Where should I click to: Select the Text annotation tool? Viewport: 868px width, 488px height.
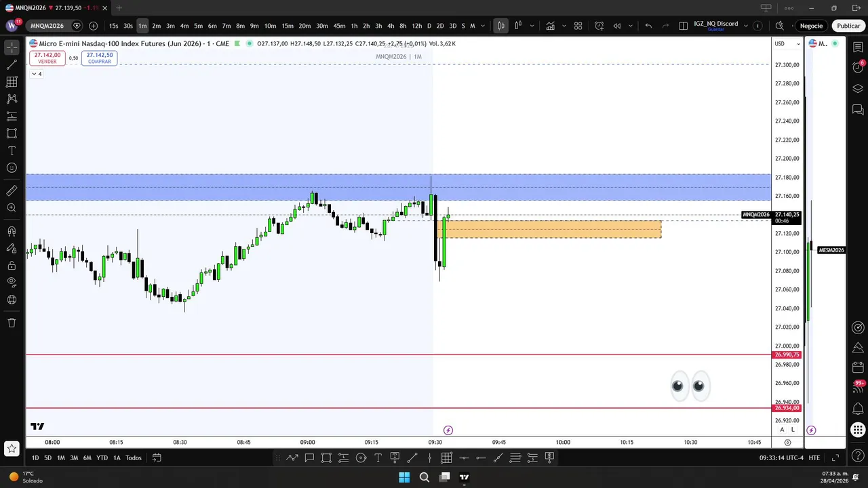pyautogui.click(x=12, y=150)
